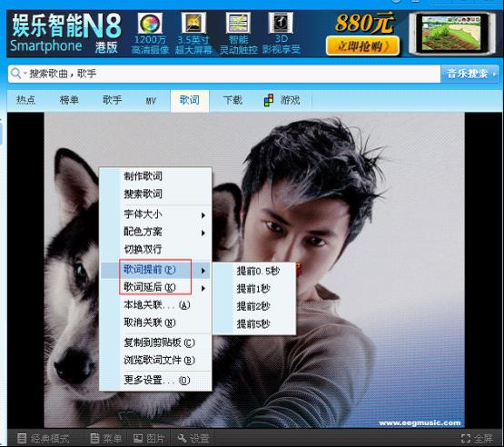Viewport: 504px width, 447px height.
Task: Click the 音乐搜索 search button
Action: click(469, 74)
